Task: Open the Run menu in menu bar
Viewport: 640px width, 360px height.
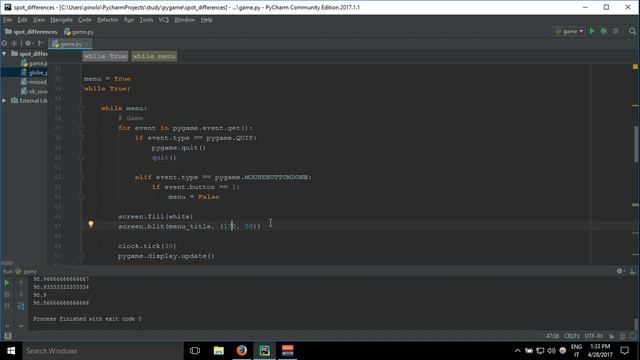Action: click(x=129, y=20)
